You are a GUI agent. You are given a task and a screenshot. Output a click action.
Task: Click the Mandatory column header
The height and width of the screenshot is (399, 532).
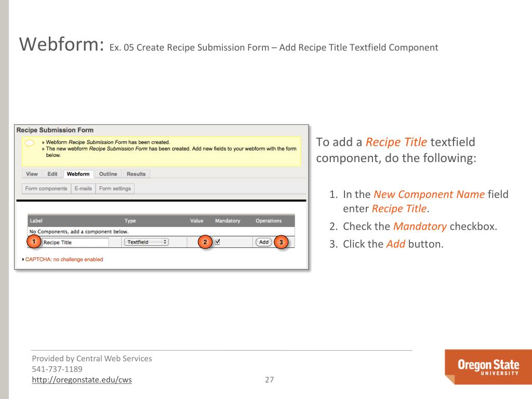[228, 221]
